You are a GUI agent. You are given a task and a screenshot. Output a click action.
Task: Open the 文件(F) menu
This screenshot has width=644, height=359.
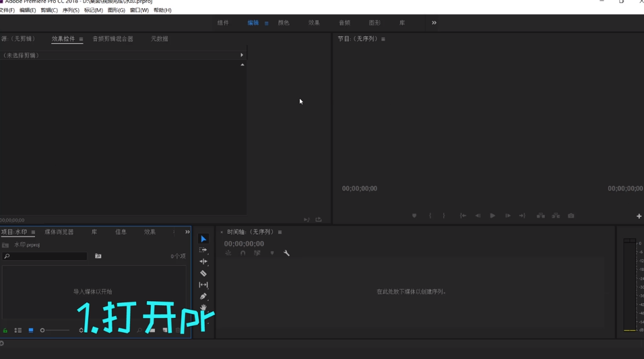[x=7, y=10]
